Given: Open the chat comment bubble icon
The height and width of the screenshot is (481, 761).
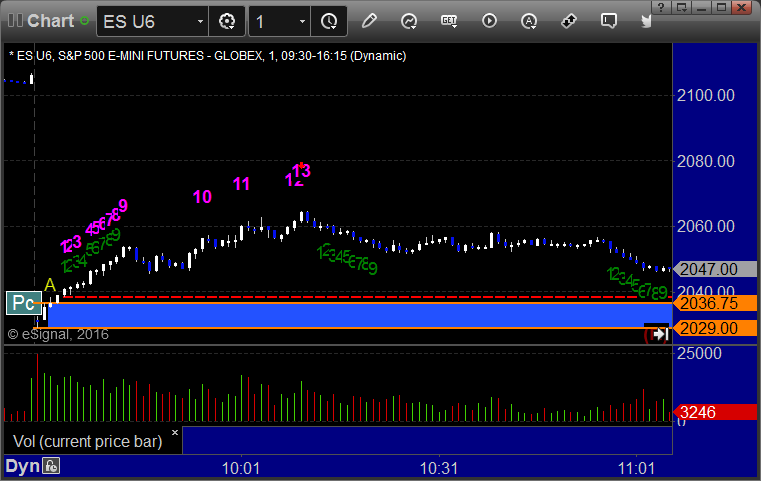Looking at the screenshot, I should point(609,21).
